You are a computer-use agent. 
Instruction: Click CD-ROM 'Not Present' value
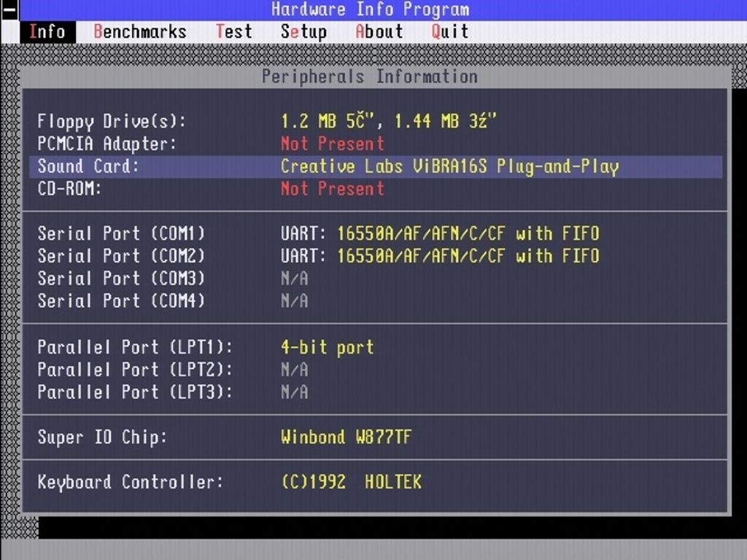332,189
